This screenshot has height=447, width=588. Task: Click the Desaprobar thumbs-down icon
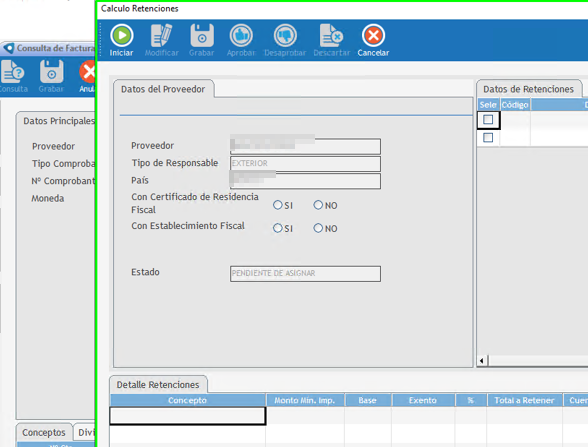pyautogui.click(x=285, y=36)
